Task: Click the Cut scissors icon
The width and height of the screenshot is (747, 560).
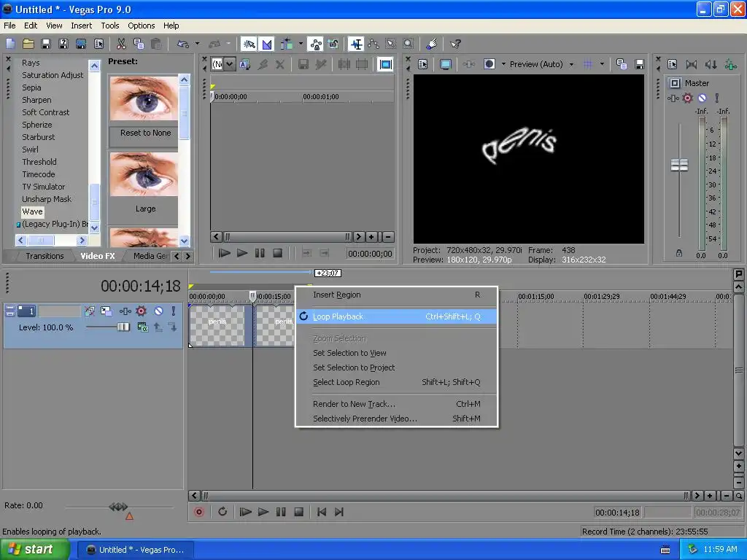Action: pos(121,44)
